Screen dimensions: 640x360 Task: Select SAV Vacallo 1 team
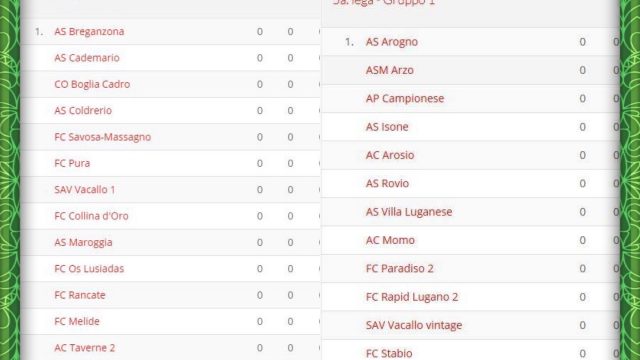[x=84, y=190]
